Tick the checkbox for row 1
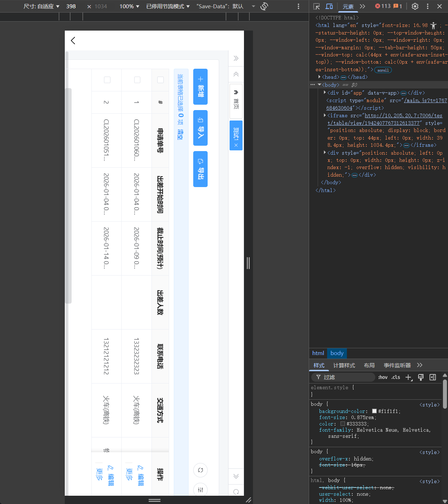 click(x=137, y=80)
